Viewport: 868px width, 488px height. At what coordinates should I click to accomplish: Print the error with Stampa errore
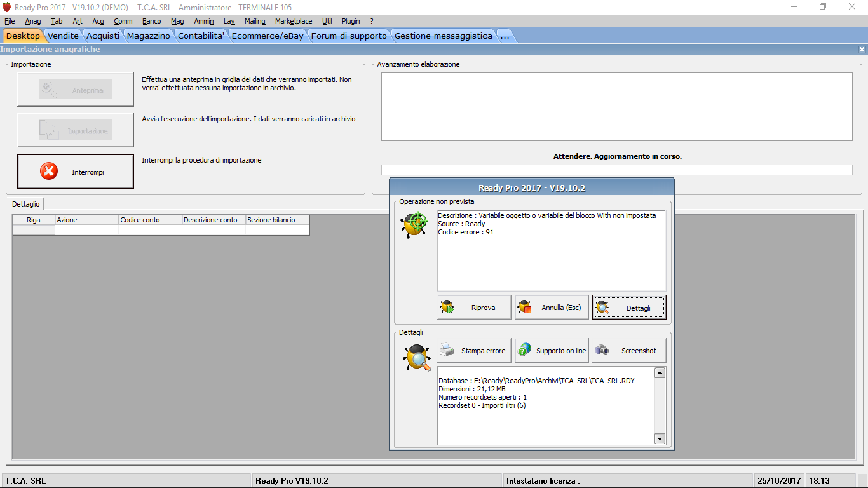474,351
